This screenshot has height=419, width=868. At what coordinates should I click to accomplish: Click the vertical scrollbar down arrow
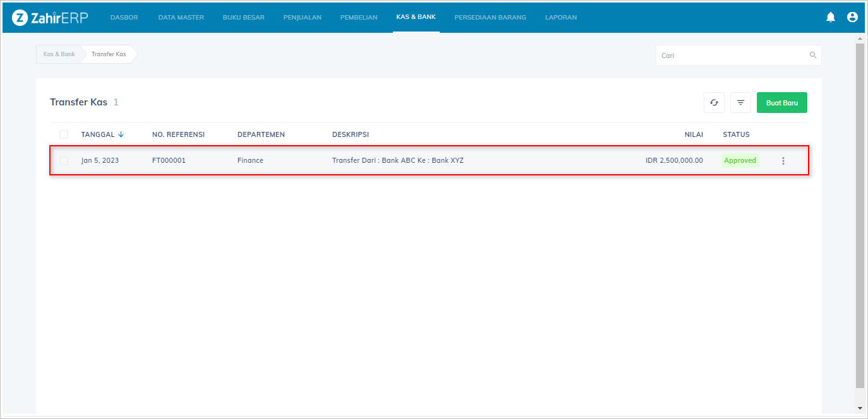click(x=859, y=409)
